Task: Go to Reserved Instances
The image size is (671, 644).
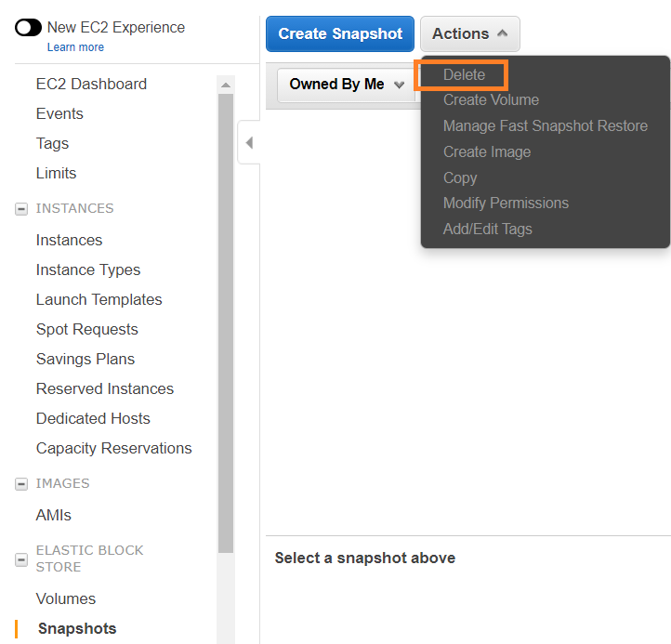Action: [x=105, y=388]
